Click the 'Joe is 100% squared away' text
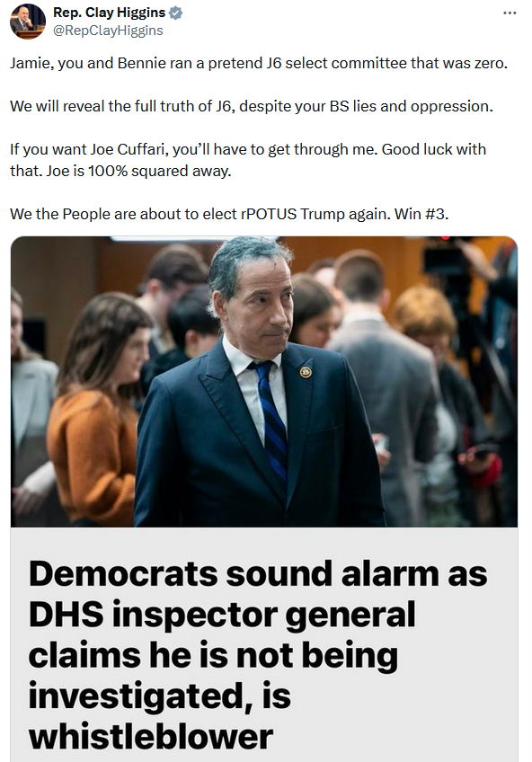Image resolution: width=532 pixels, height=762 pixels. (138, 171)
